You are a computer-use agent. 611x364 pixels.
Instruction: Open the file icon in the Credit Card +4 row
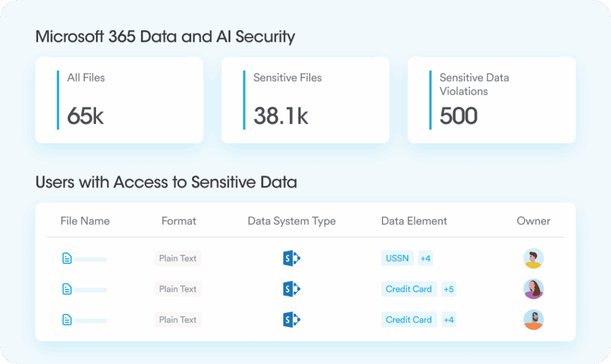(x=67, y=320)
